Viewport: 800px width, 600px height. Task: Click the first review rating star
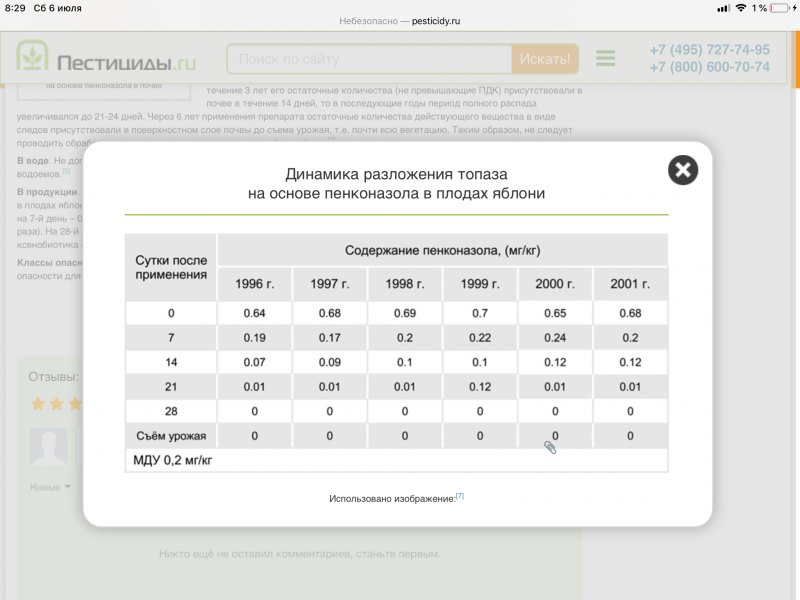click(38, 404)
